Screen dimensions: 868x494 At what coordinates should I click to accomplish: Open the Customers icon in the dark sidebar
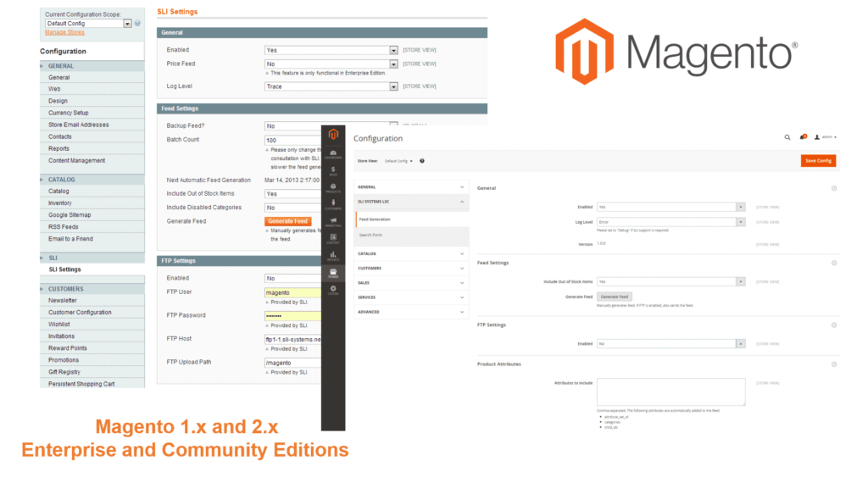click(x=333, y=205)
